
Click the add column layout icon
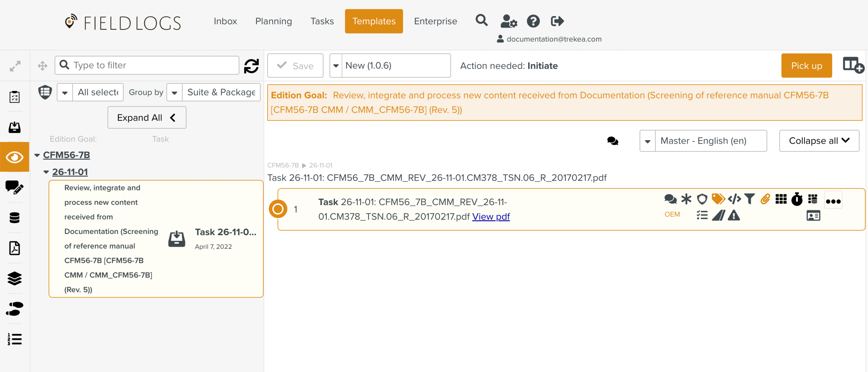click(x=853, y=65)
